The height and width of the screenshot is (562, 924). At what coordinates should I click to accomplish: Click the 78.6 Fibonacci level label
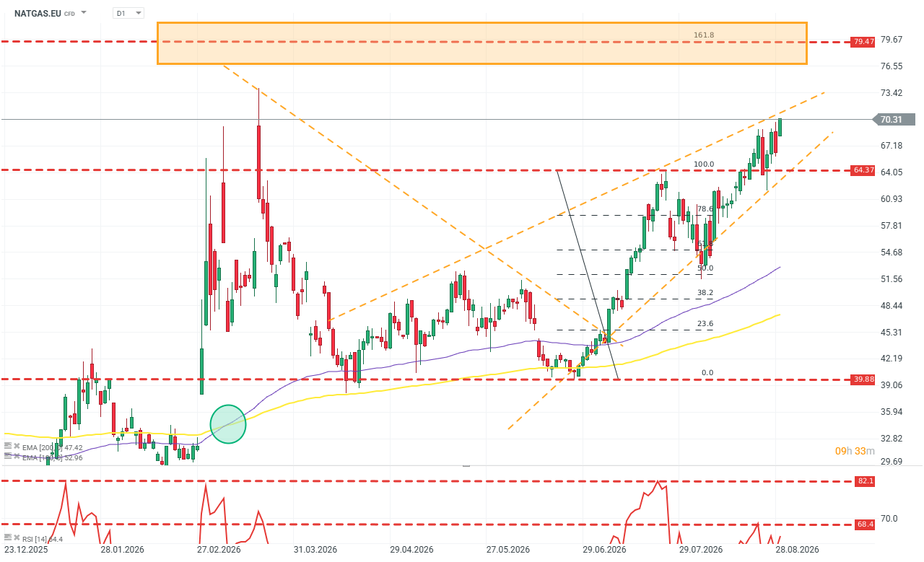pos(705,209)
